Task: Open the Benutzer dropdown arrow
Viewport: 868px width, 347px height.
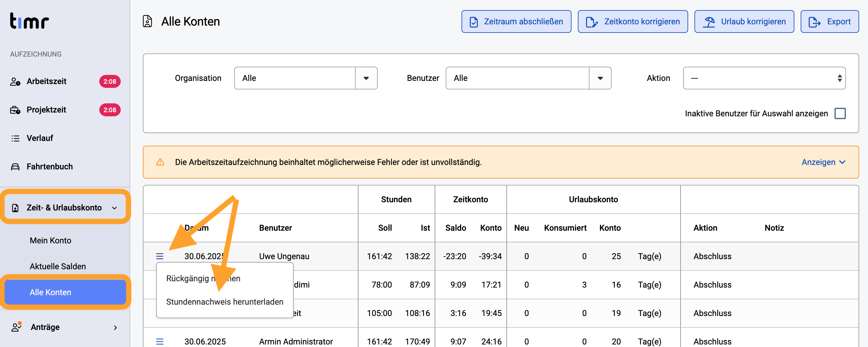Action: tap(600, 78)
